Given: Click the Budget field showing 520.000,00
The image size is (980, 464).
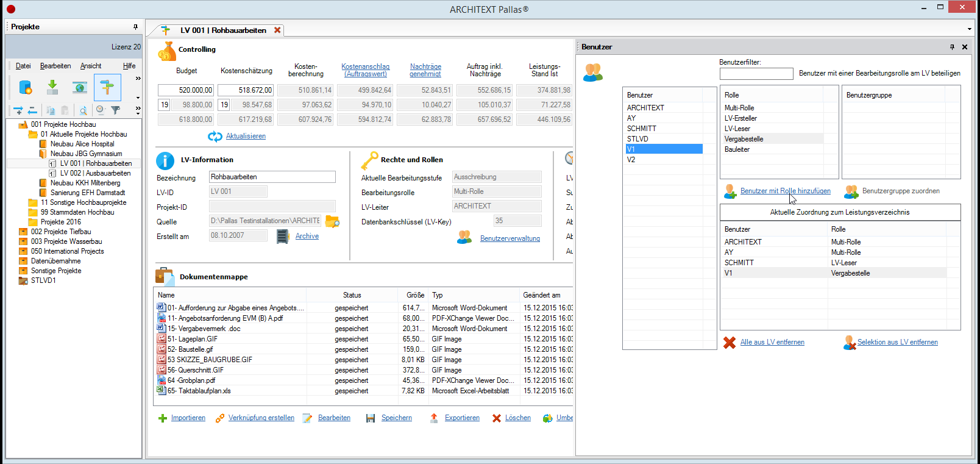Looking at the screenshot, I should [x=186, y=90].
